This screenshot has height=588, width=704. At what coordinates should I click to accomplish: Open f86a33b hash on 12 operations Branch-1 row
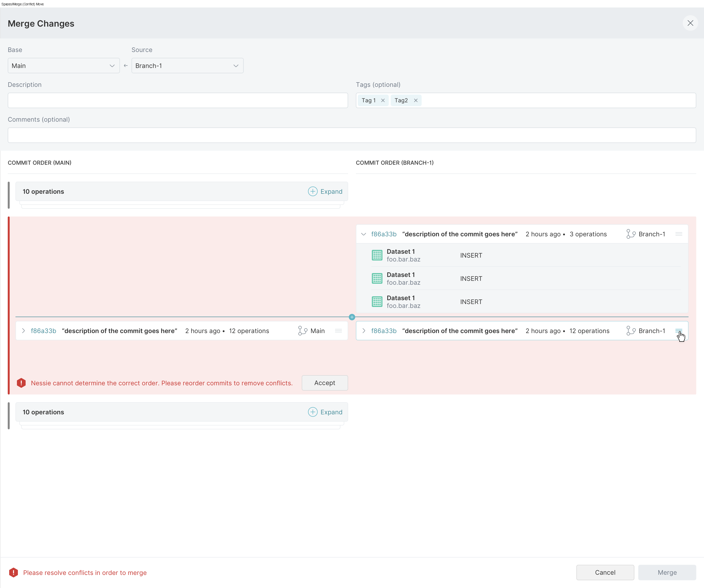click(383, 331)
